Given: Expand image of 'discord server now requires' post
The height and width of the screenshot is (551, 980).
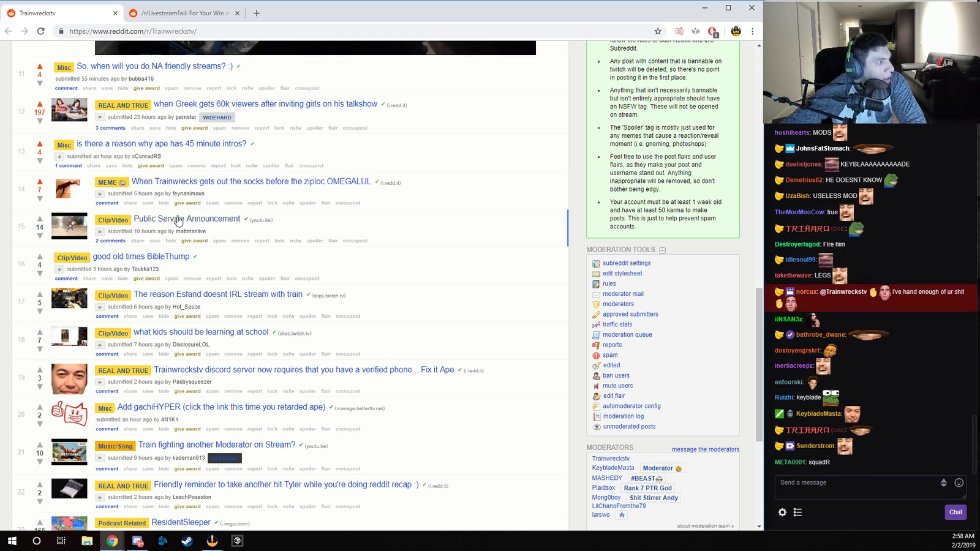Looking at the screenshot, I should [x=100, y=382].
